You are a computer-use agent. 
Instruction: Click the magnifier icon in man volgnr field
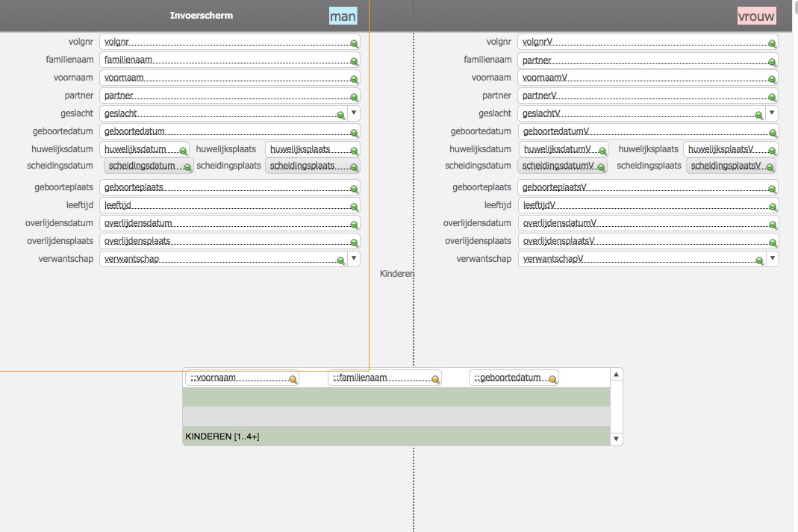(355, 44)
